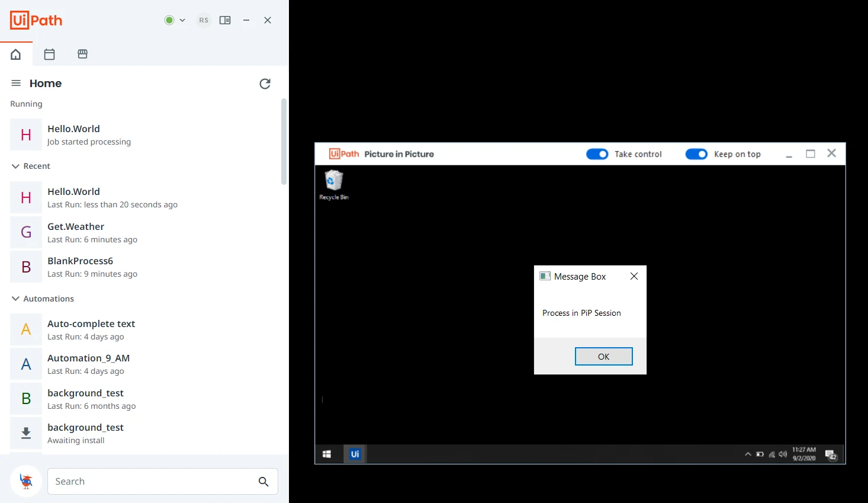Refresh the Home process list
Screen dimensions: 868x503
265,84
